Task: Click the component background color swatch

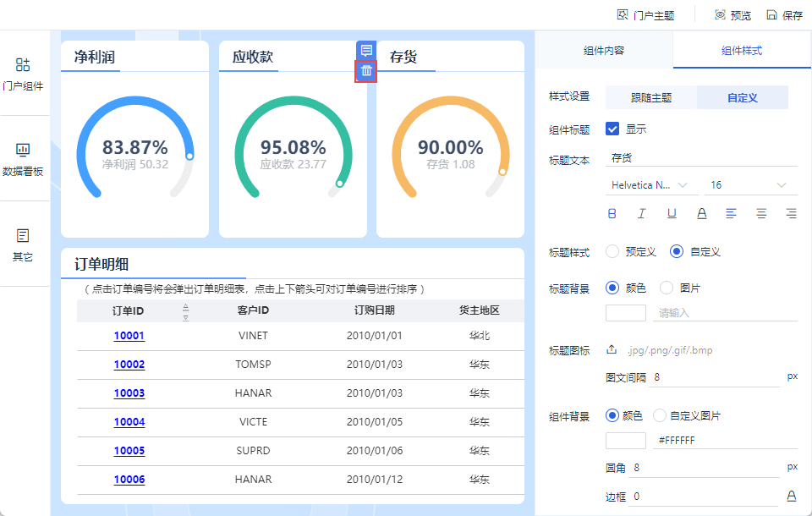Action: click(626, 441)
